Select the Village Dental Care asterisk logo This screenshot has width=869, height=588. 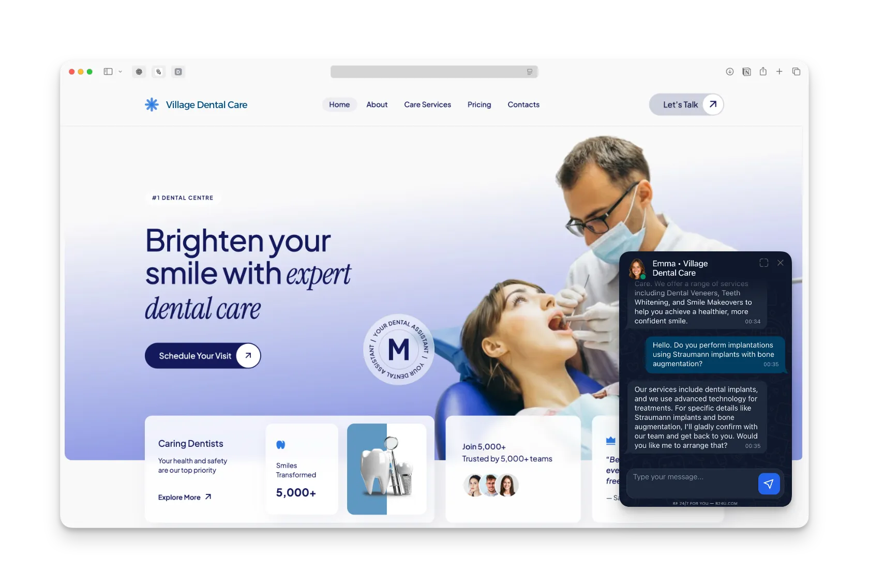[x=152, y=104]
